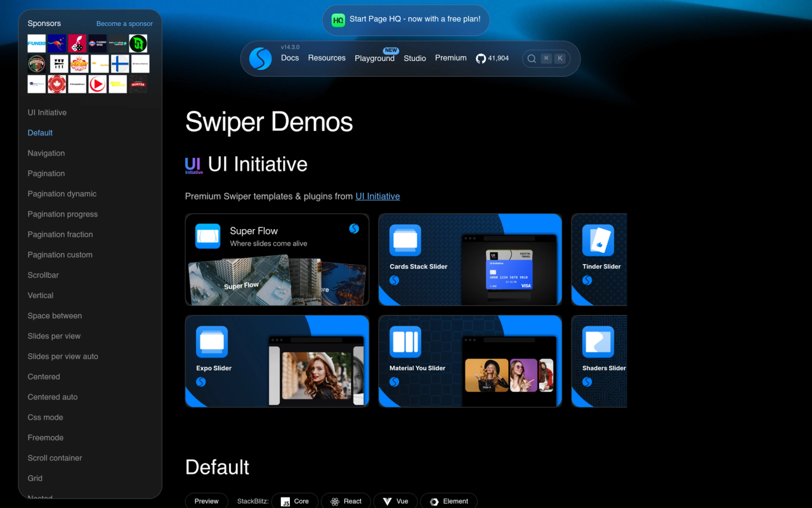The width and height of the screenshot is (812, 508).
Task: Select Pagination dynamic in the sidebar
Action: pos(62,194)
